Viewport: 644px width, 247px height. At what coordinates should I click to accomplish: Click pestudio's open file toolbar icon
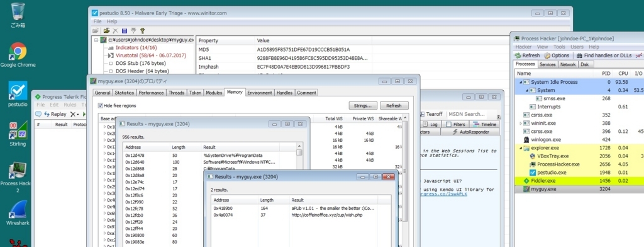click(x=96, y=30)
